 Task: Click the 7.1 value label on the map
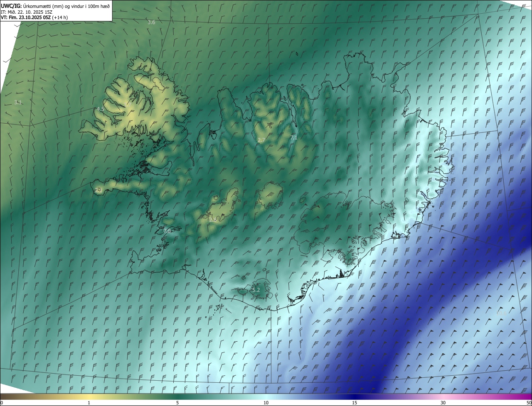(x=294, y=137)
